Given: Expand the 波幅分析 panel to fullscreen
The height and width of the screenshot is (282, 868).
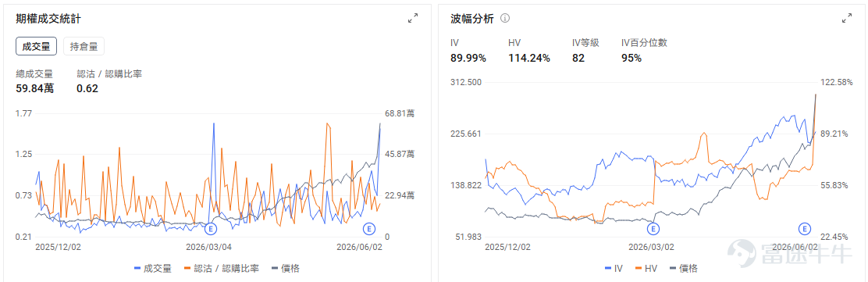Looking at the screenshot, I should point(846,18).
